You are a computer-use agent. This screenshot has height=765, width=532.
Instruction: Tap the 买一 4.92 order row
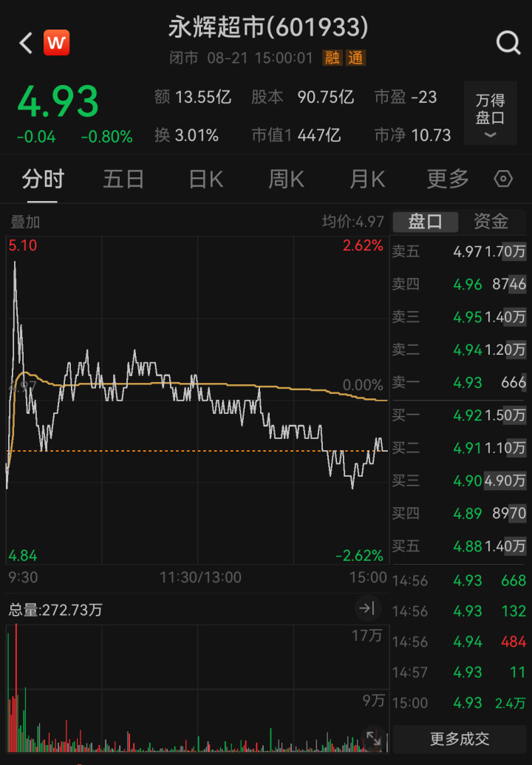[x=459, y=415]
